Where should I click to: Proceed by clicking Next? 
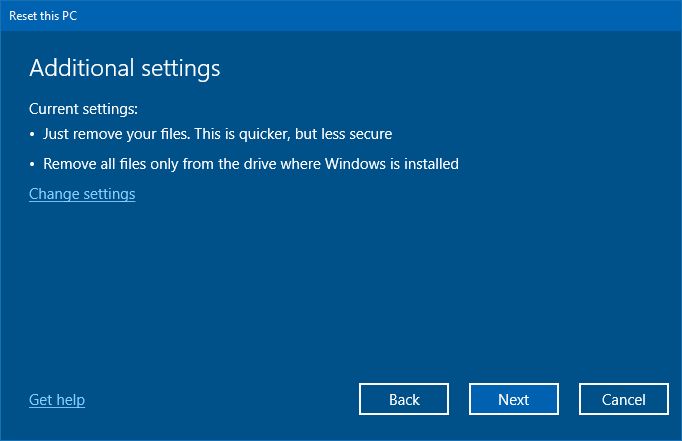pos(514,399)
